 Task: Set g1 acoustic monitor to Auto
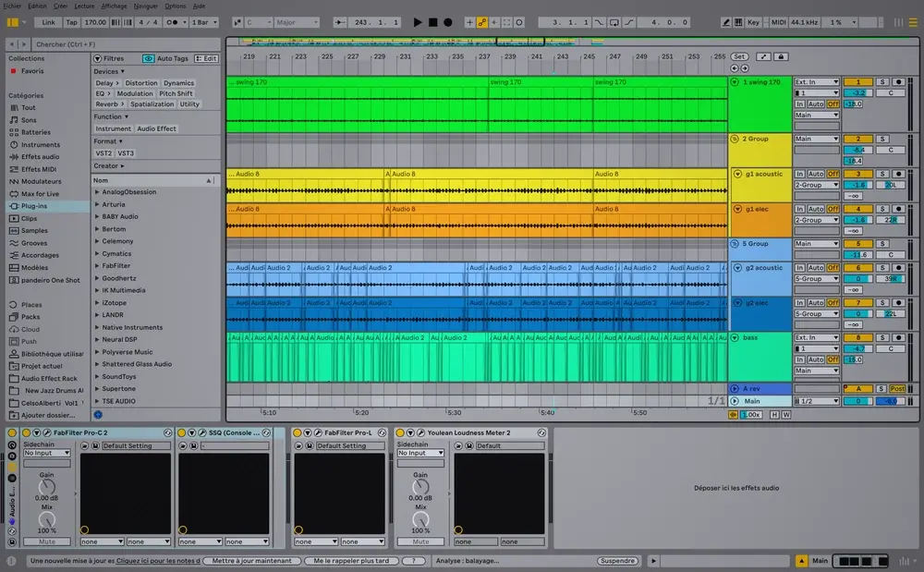pyautogui.click(x=816, y=174)
